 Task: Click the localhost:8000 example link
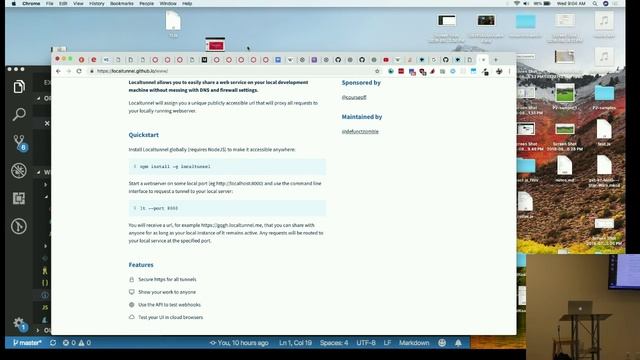coord(239,183)
